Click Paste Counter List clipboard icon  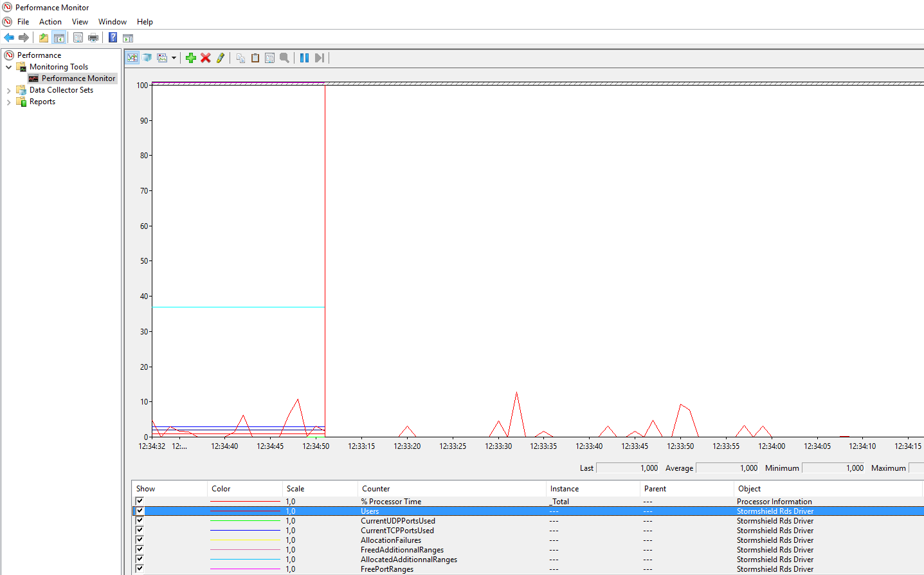click(x=255, y=58)
